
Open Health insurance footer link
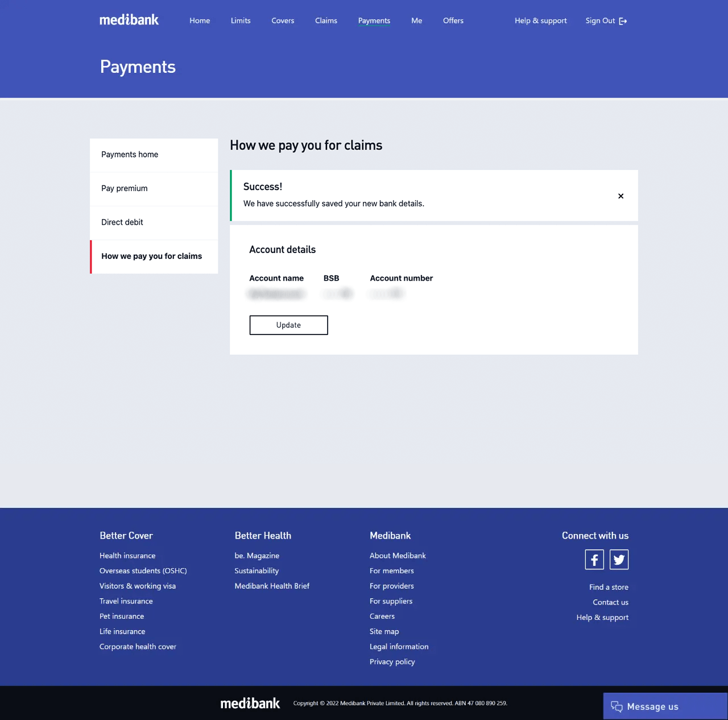[x=127, y=556]
